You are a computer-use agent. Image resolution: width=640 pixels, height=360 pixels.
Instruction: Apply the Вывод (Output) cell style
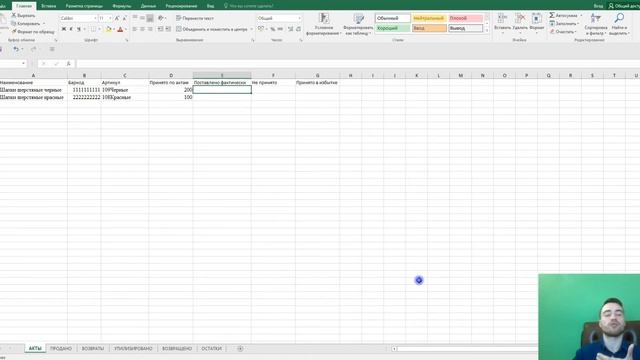pos(465,28)
